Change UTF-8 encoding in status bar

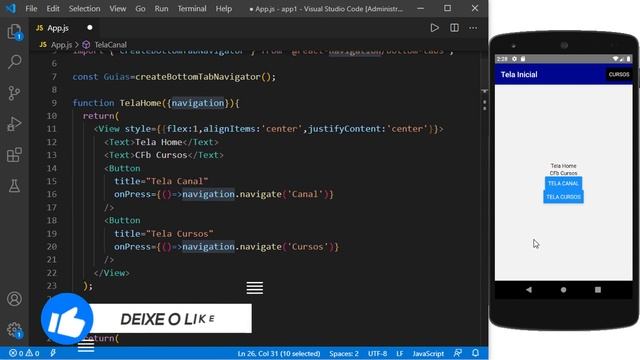[378, 353]
